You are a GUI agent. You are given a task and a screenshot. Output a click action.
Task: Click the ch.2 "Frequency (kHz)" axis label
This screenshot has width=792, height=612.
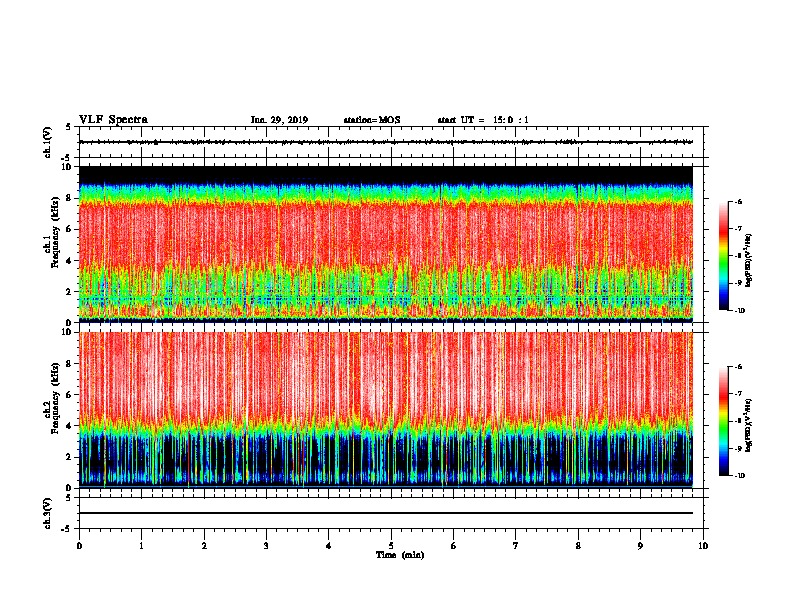click(x=56, y=398)
